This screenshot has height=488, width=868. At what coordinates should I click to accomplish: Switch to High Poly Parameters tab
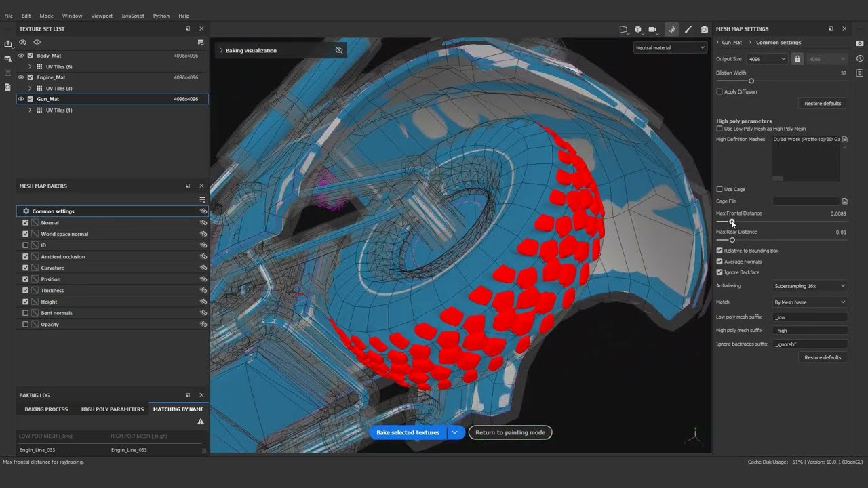coord(113,409)
